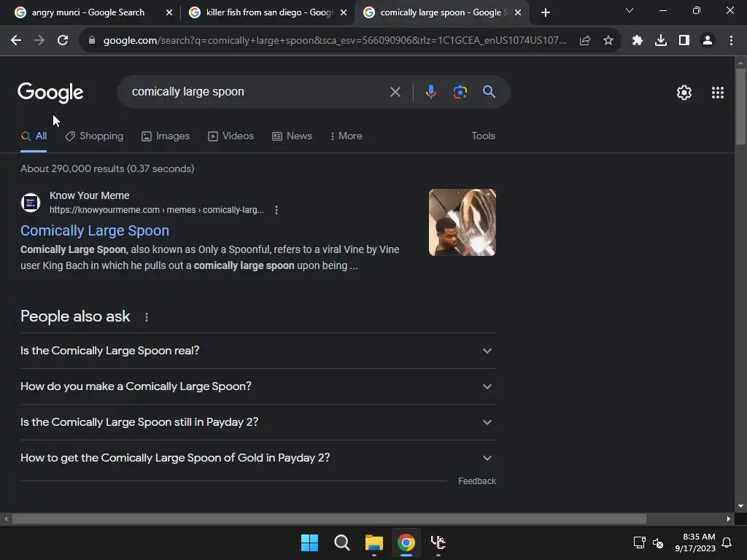Click the horizontal scrollbar thumb
The image size is (747, 560).
(x=329, y=519)
